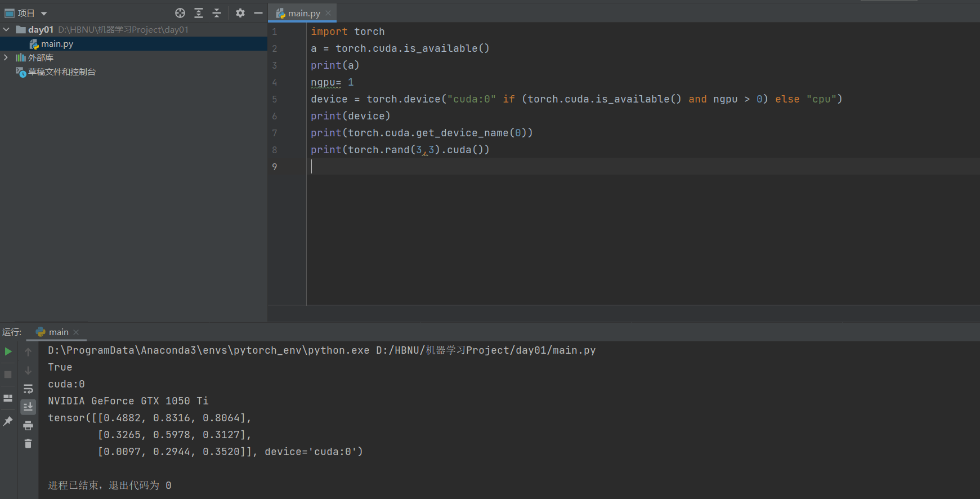This screenshot has height=499, width=980.
Task: Click the stop process square icon
Action: point(8,375)
